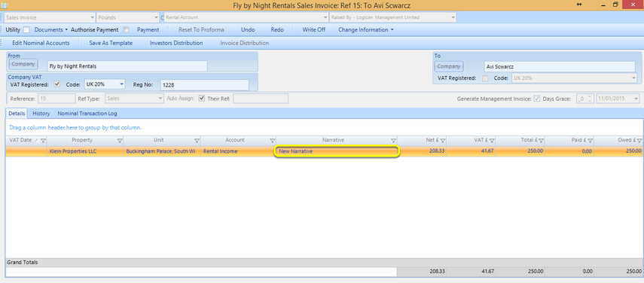This screenshot has height=283, width=644.
Task: Open the Owed £ column filter funnel
Action: pyautogui.click(x=639, y=141)
